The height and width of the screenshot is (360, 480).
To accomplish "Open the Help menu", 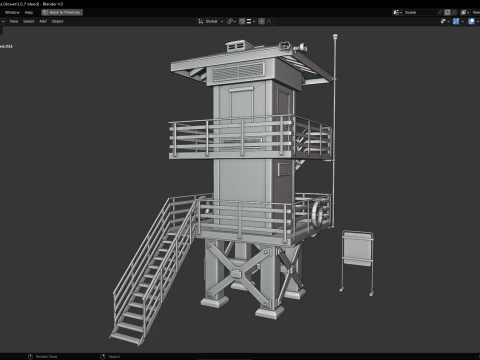I will tap(29, 12).
